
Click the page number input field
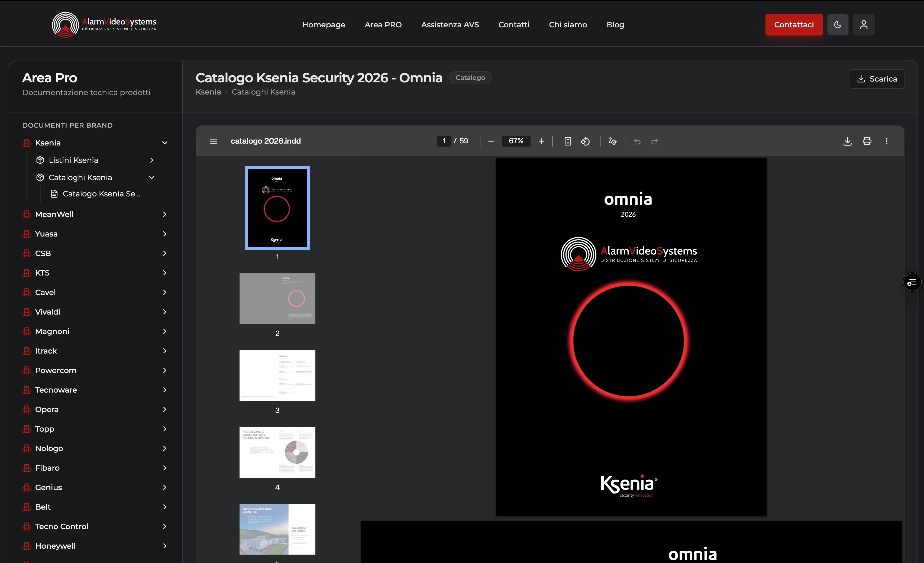point(444,141)
